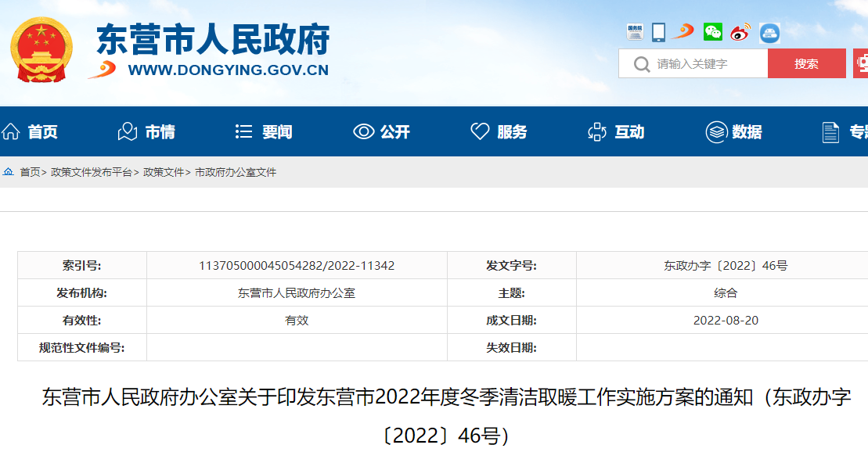The width and height of the screenshot is (868, 452).
Task: Click the 搜索 button
Action: pos(807,63)
